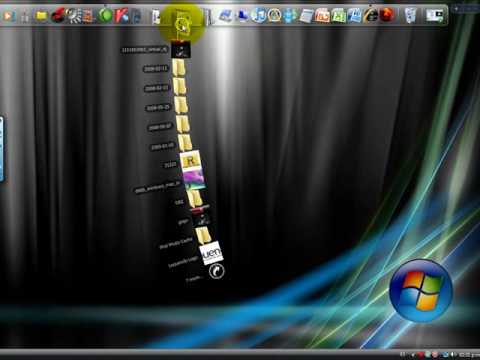The height and width of the screenshot is (360, 480).
Task: Open the blue laptop icon in the dock
Action: 226,16
